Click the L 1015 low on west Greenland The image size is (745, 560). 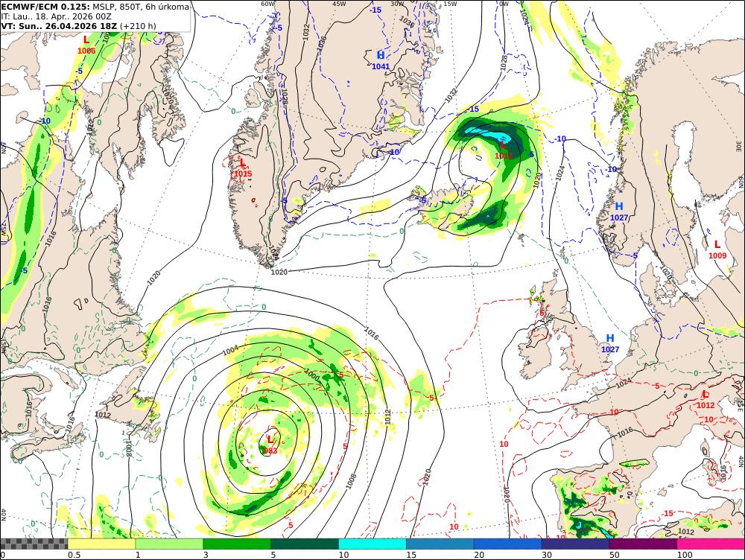[243, 168]
